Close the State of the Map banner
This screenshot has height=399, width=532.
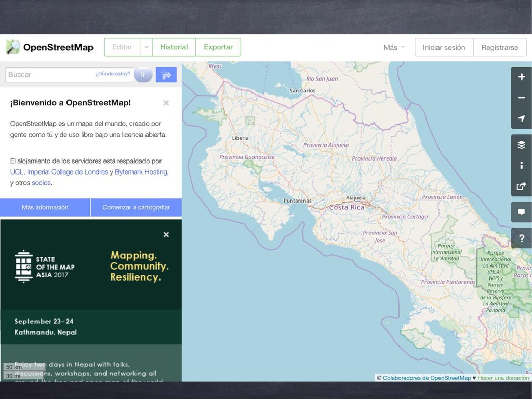click(166, 234)
